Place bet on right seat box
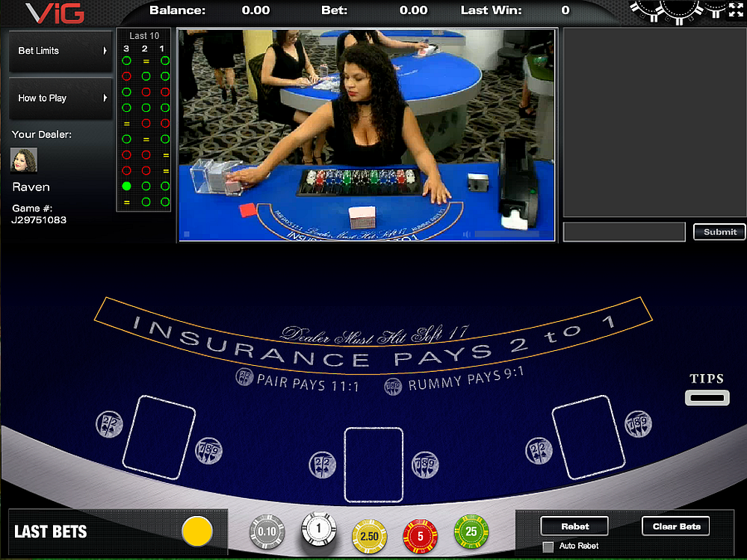This screenshot has height=560, width=747. click(589, 437)
